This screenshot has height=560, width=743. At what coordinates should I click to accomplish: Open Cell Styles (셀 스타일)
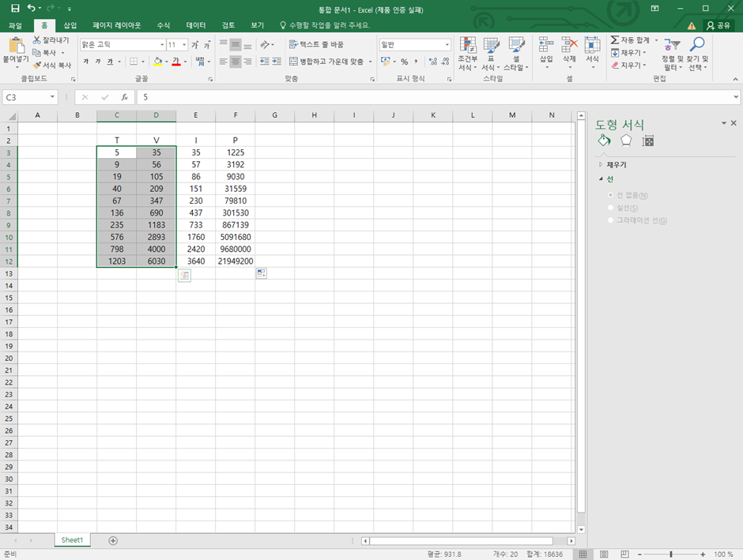pos(515,54)
